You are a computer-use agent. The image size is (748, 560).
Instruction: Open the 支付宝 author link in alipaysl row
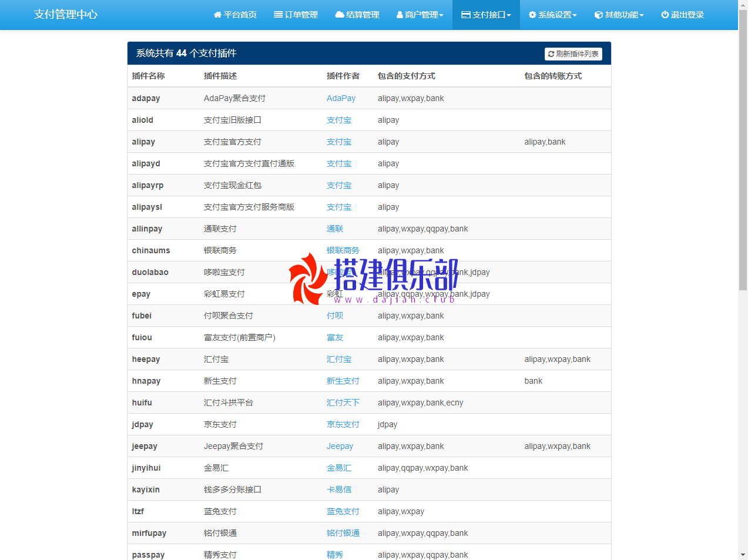point(339,207)
